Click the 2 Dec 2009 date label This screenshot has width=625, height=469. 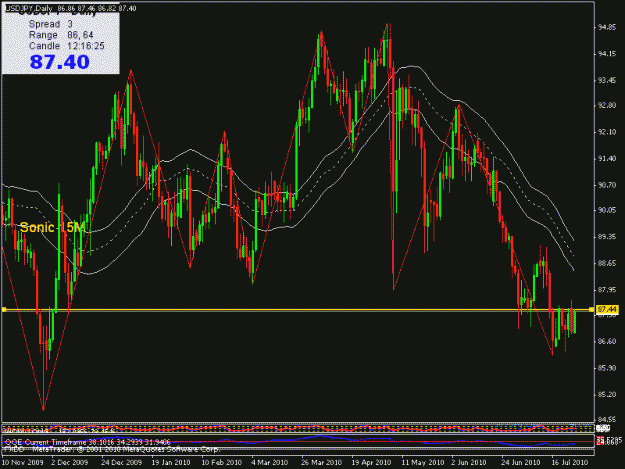pyautogui.click(x=70, y=463)
